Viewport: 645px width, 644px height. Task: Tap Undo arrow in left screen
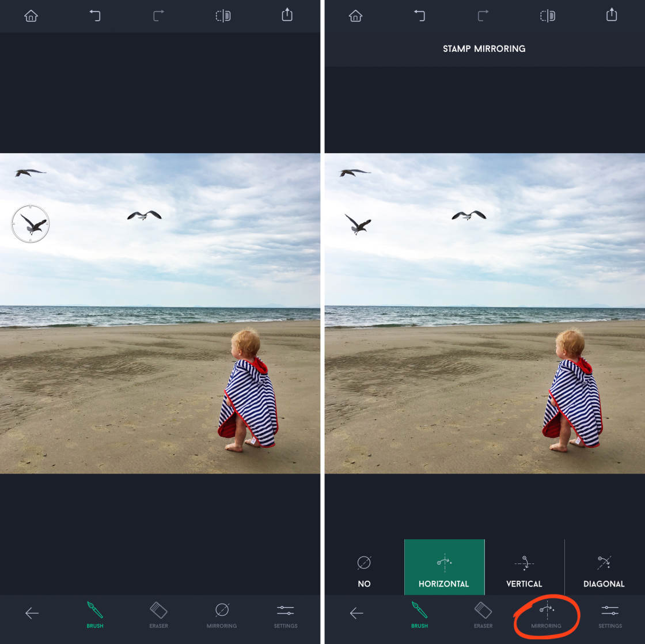coord(95,16)
